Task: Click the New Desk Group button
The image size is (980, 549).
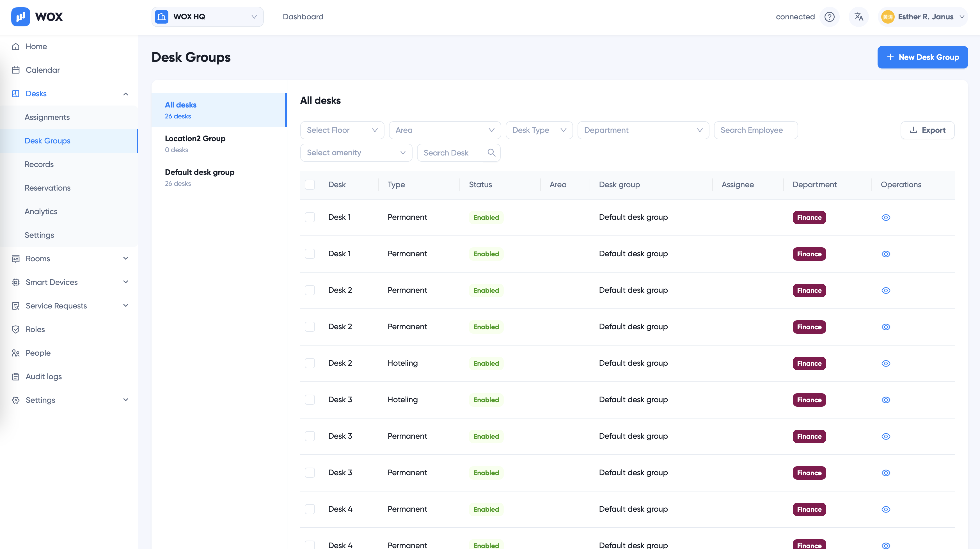Action: point(922,57)
